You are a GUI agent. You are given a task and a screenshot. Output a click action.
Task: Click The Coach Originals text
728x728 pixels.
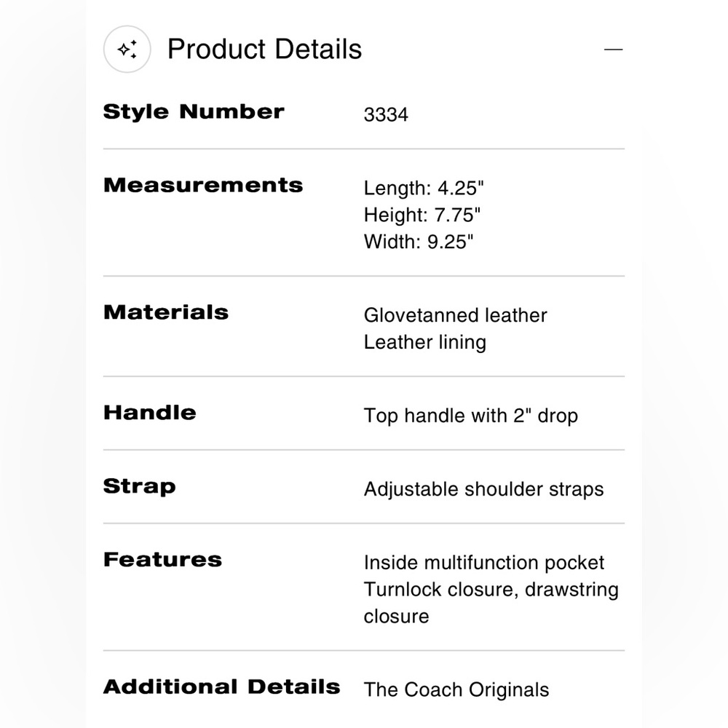[x=456, y=689]
